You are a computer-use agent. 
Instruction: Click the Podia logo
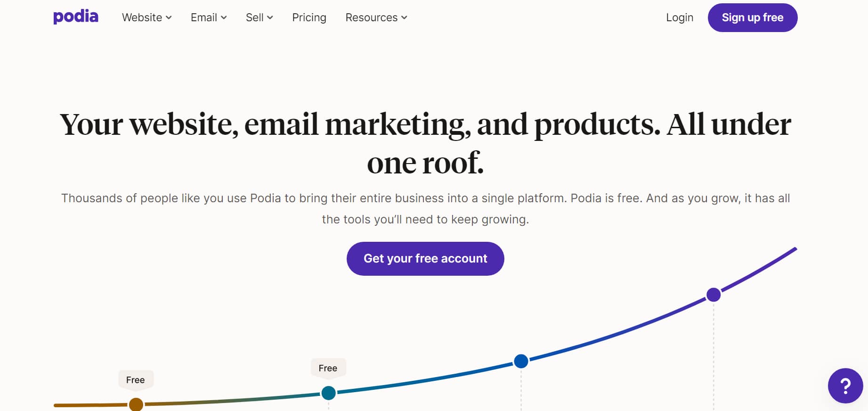coord(75,17)
